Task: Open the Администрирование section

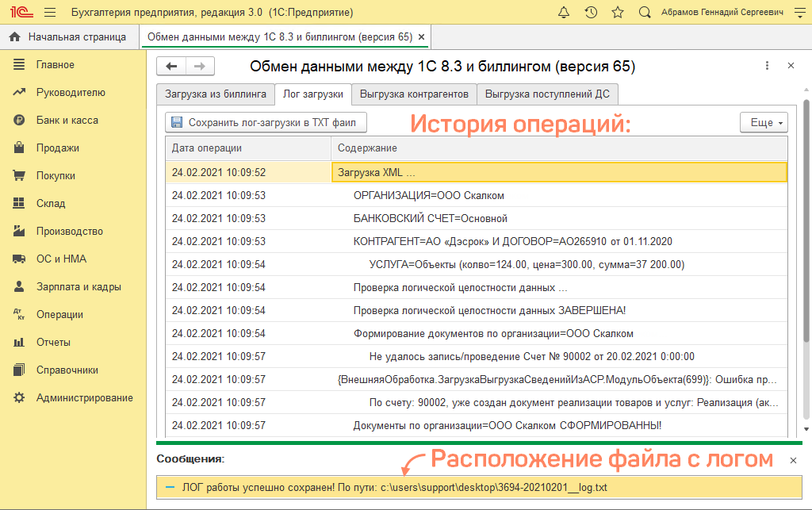Action: 84,398
